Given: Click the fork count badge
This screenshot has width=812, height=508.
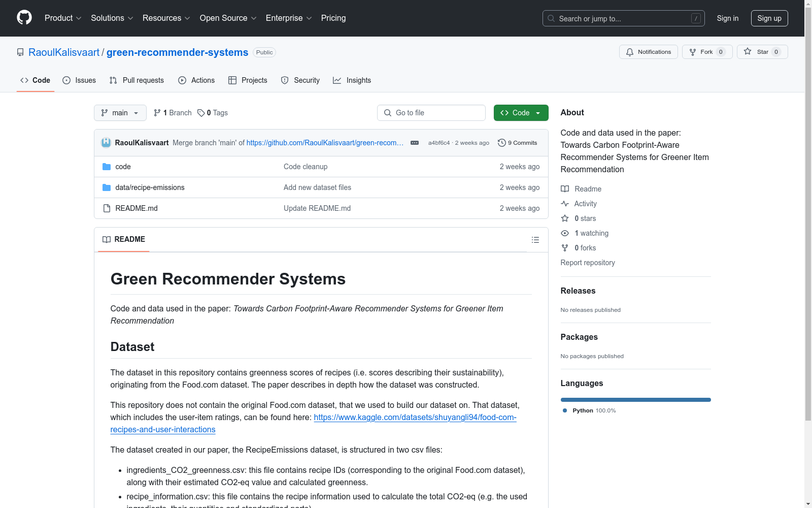Looking at the screenshot, I should coord(721,52).
